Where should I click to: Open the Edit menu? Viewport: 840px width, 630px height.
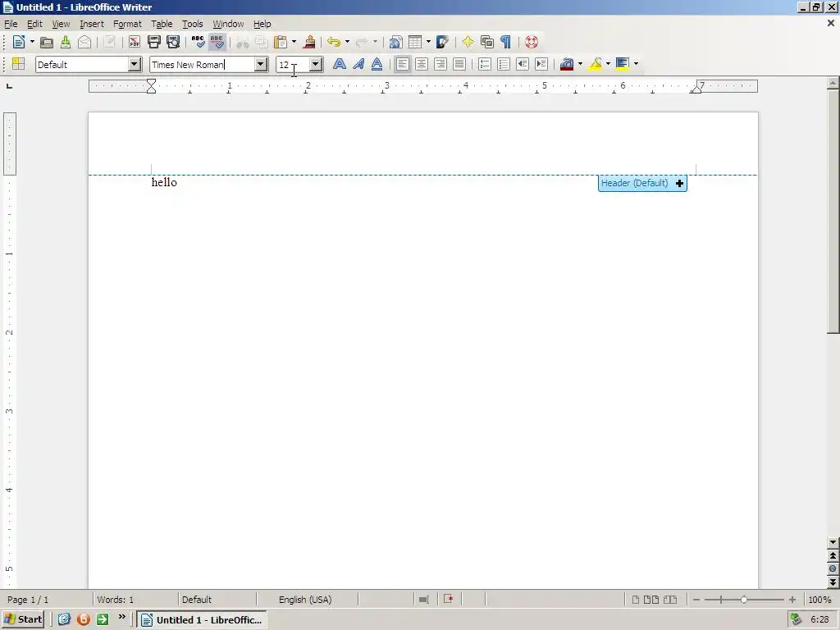pyautogui.click(x=34, y=24)
